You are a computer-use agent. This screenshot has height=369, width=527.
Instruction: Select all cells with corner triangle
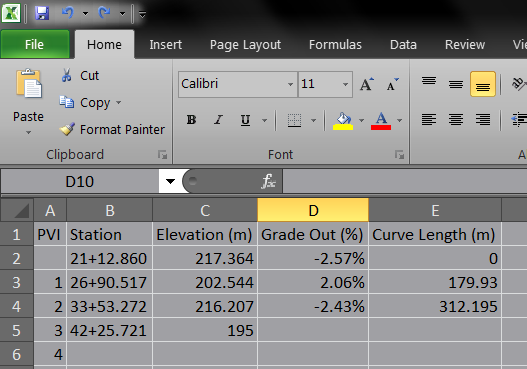tap(17, 210)
